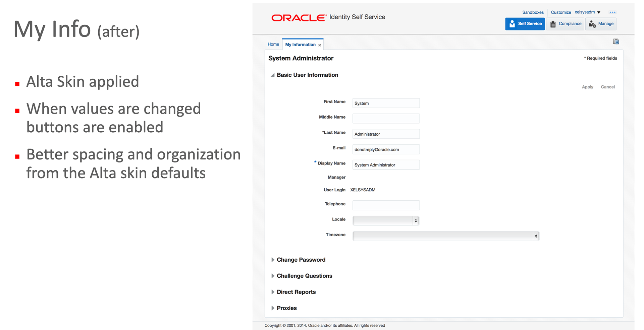The height and width of the screenshot is (330, 644).
Task: Click the System Administrator page heading
Action: pos(301,58)
